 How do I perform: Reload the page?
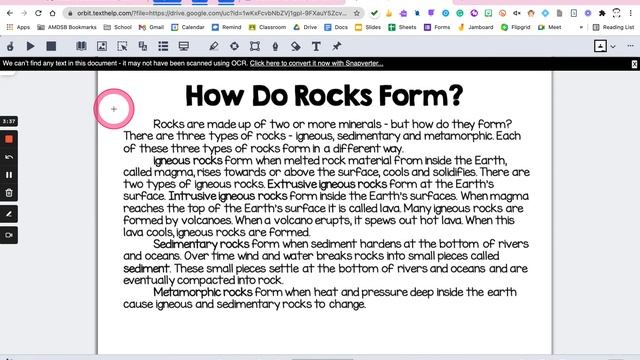[x=38, y=13]
